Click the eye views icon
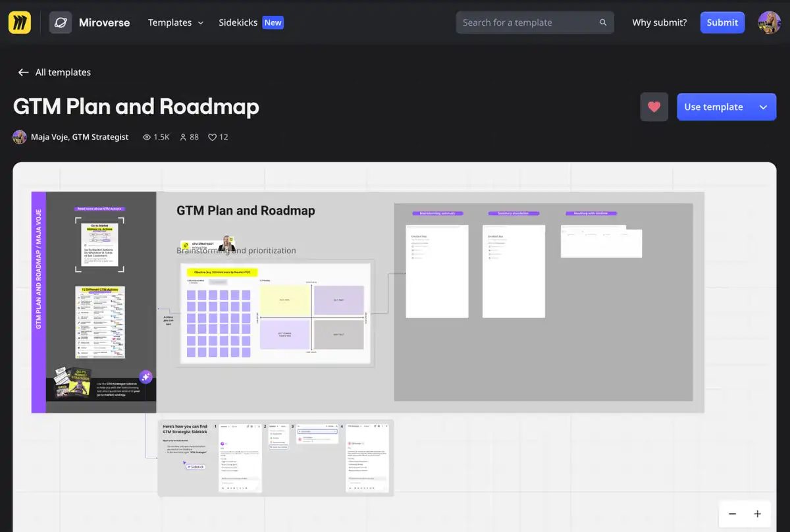Image resolution: width=790 pixels, height=532 pixels. point(147,137)
